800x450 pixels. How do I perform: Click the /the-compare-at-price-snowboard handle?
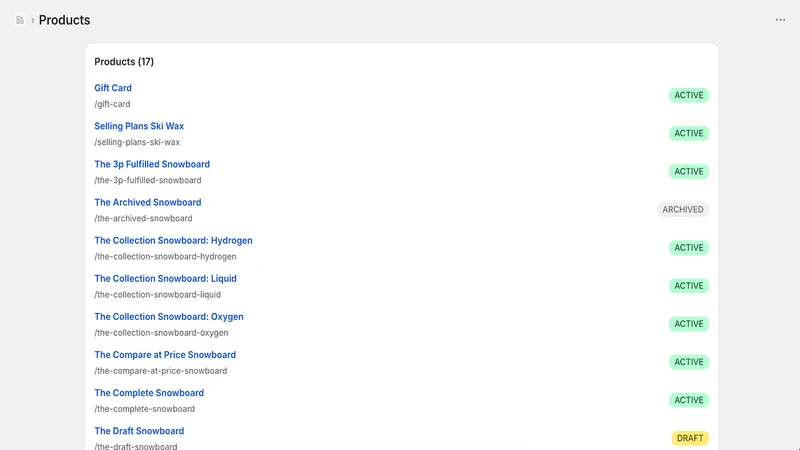pyautogui.click(x=160, y=371)
